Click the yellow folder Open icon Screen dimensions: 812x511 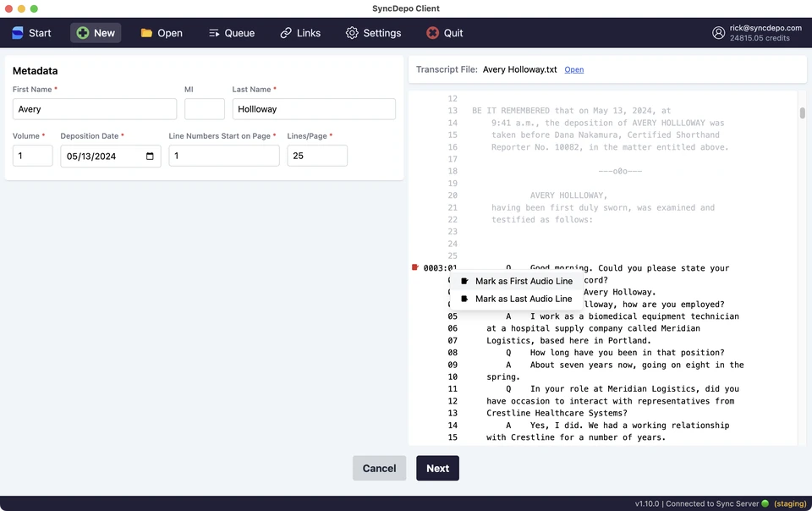tap(146, 33)
